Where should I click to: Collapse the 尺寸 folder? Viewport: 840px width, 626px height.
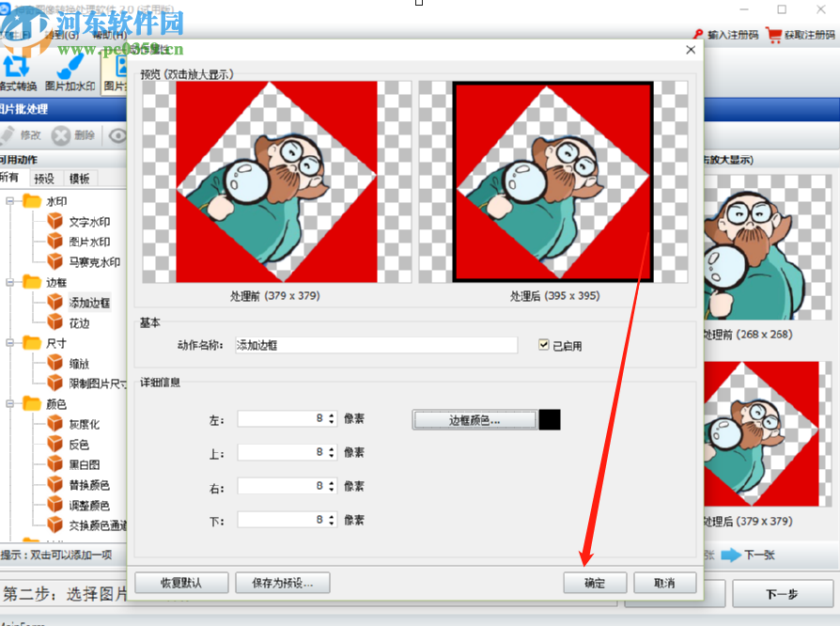tap(9, 342)
